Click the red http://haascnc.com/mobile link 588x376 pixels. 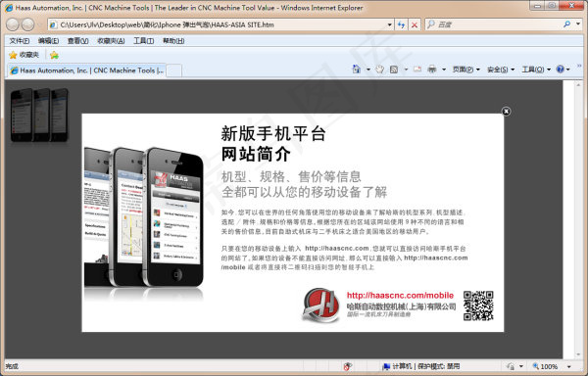click(400, 295)
